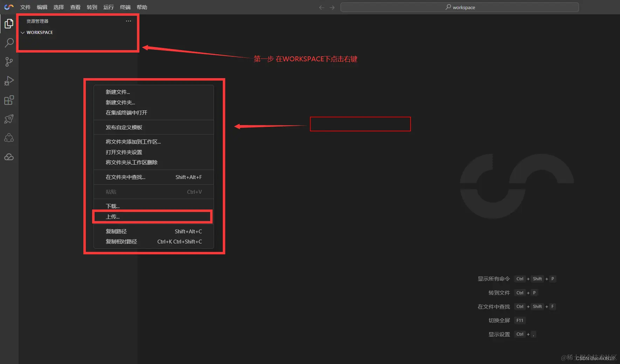Click the Cloud Studio logo top-left
620x364 pixels.
9,7
